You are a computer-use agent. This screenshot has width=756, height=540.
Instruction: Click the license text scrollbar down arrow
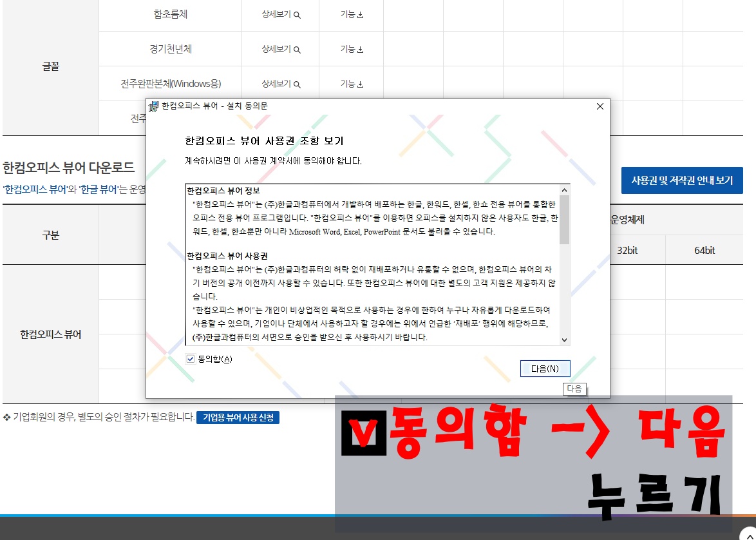pos(565,340)
